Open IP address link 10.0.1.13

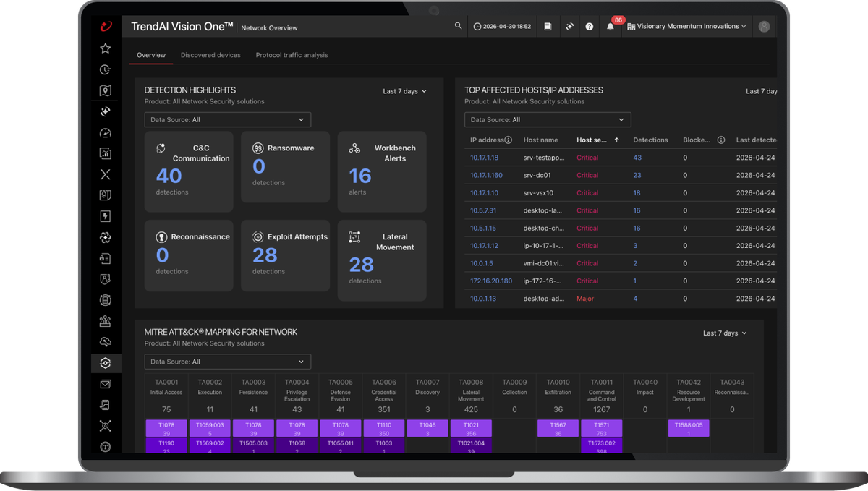coord(483,299)
